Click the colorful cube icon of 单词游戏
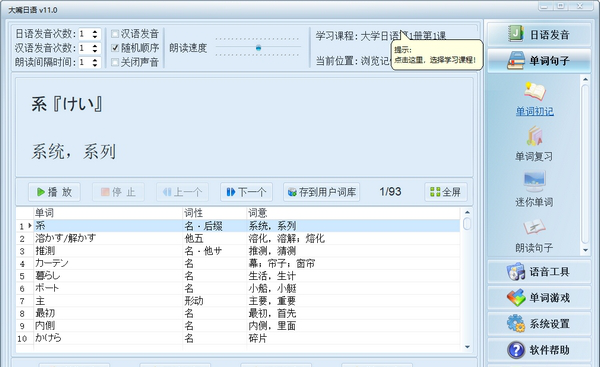The width and height of the screenshot is (600, 381). pos(516,298)
